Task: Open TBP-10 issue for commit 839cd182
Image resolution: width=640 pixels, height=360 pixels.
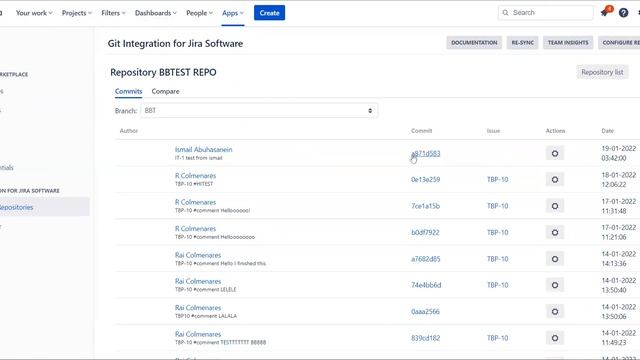Action: pyautogui.click(x=497, y=338)
